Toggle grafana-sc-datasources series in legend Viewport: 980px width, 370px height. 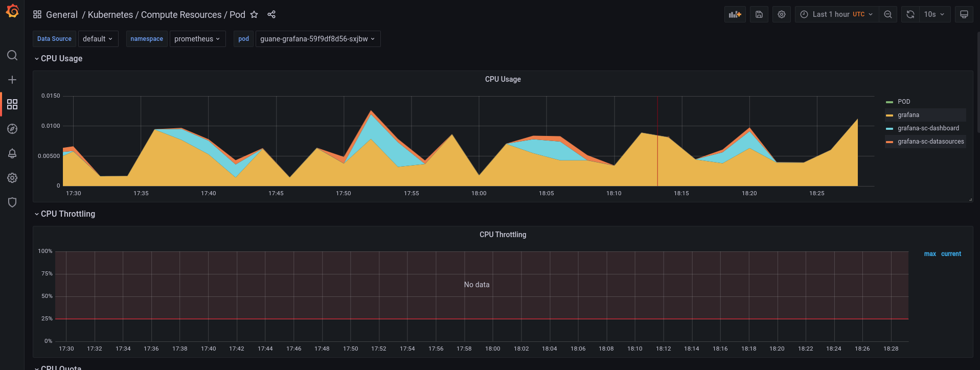coord(931,142)
